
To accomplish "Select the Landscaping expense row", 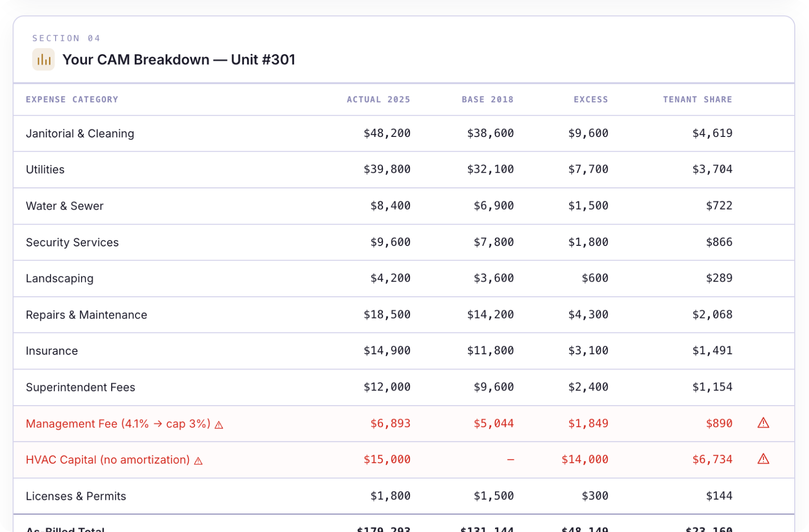I will [60, 278].
